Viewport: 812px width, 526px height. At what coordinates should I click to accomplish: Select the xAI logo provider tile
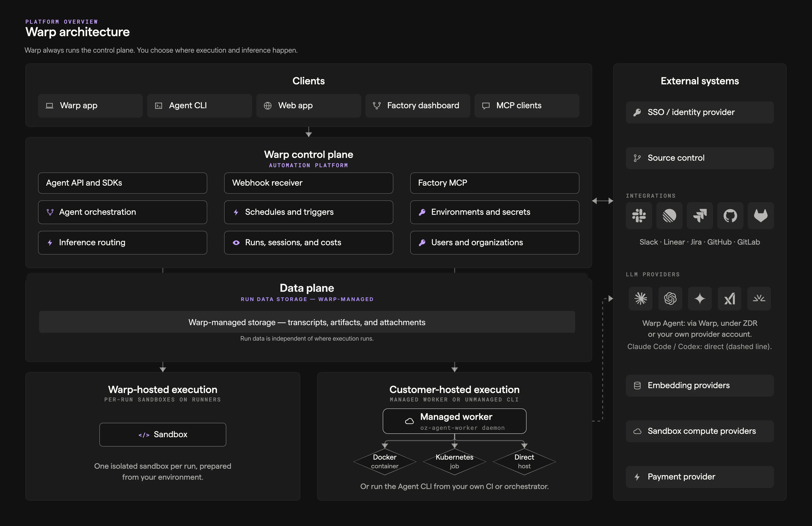pyautogui.click(x=730, y=299)
